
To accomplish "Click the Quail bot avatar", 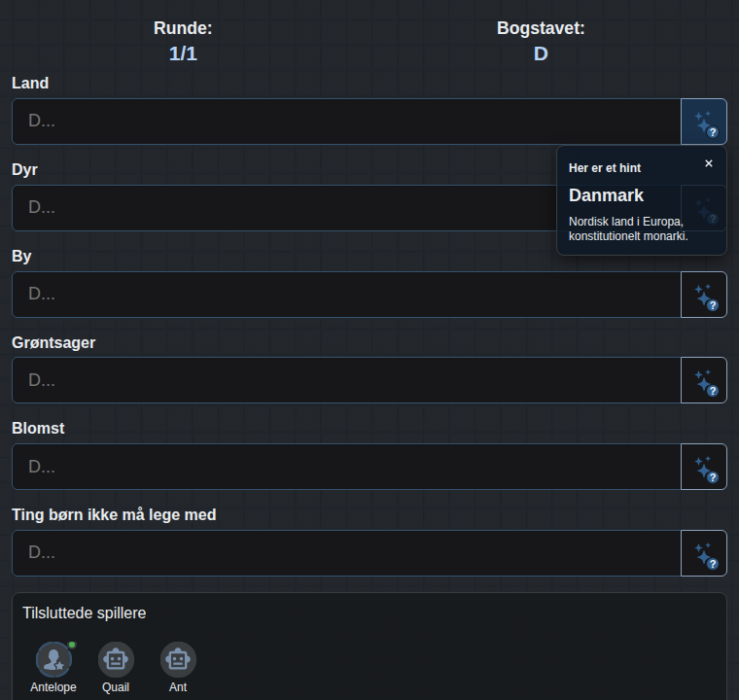I will coord(116,659).
